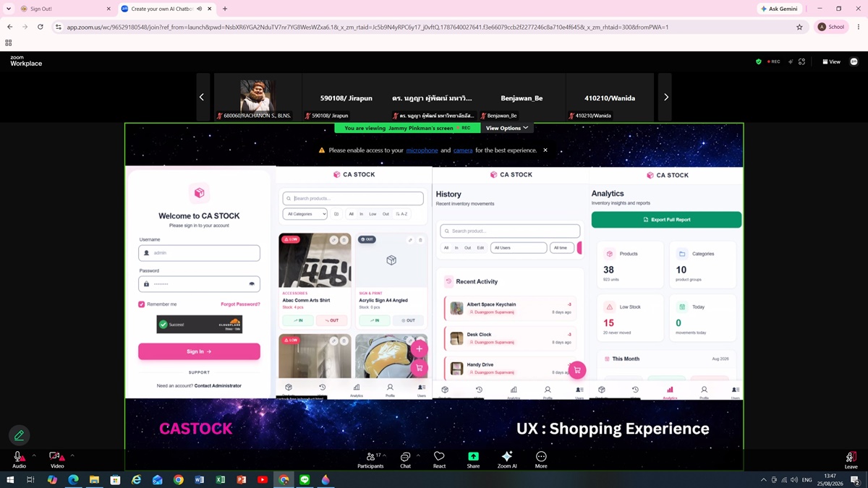The image size is (868, 488).
Task: Click the REC recording indicator
Action: (774, 61)
